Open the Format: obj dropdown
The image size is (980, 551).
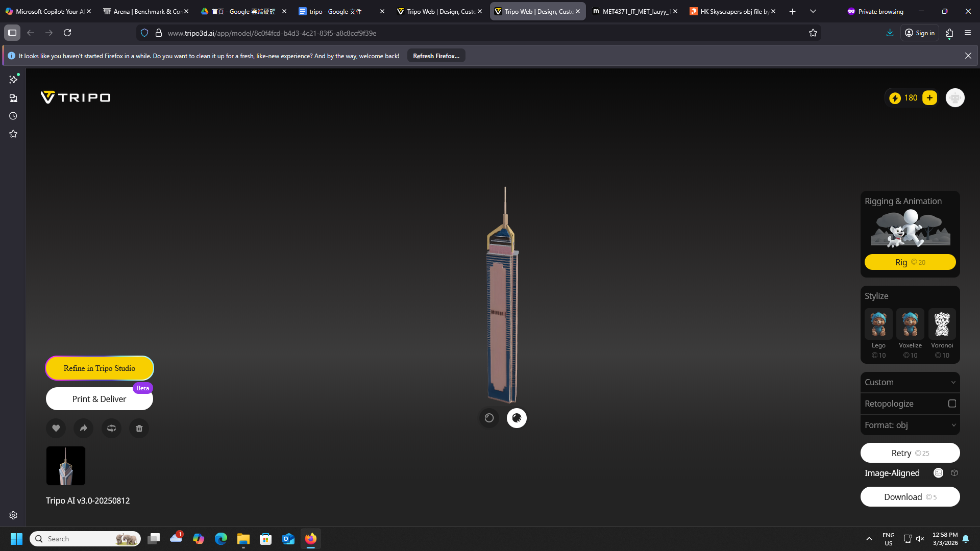tap(910, 425)
